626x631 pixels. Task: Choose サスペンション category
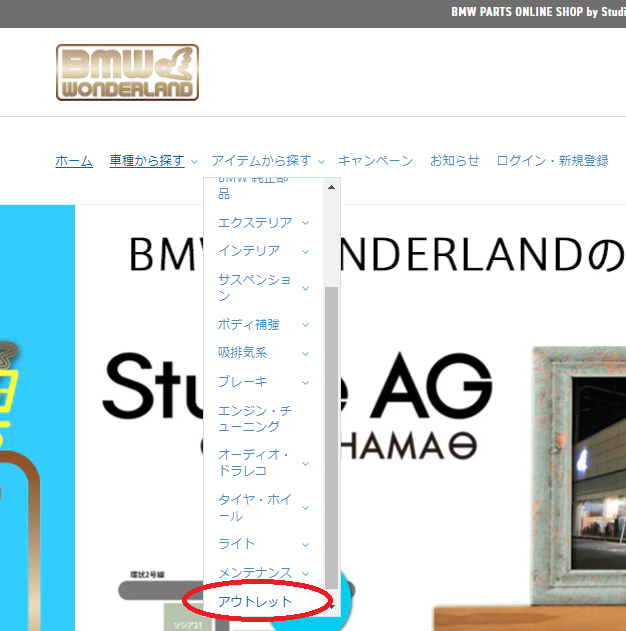(254, 288)
